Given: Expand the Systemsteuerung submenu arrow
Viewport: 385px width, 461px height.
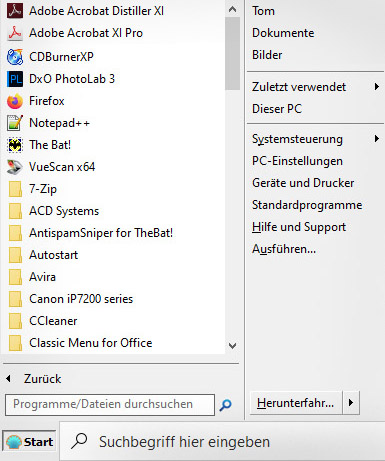Looking at the screenshot, I should point(377,139).
